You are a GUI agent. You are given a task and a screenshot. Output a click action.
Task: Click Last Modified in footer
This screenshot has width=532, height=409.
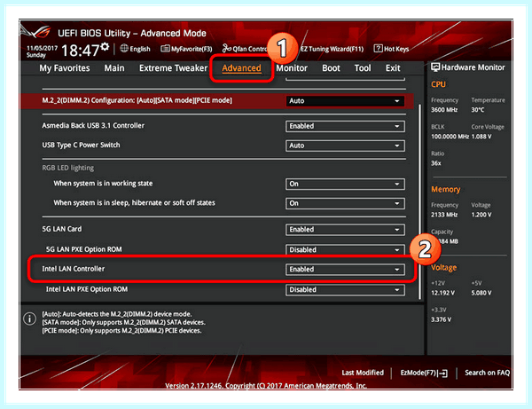point(363,373)
